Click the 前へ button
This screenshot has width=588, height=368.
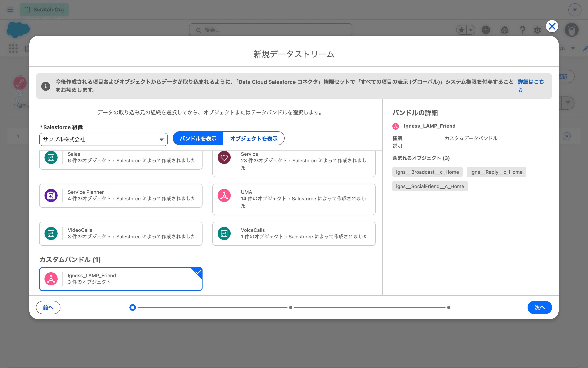click(48, 307)
